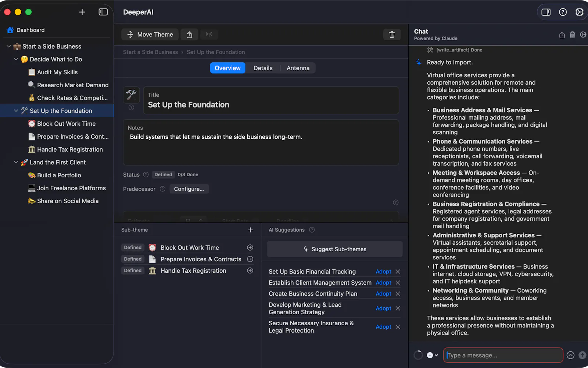This screenshot has height=368, width=588.
Task: Click chat attachment plus dropdown
Action: tap(432, 355)
